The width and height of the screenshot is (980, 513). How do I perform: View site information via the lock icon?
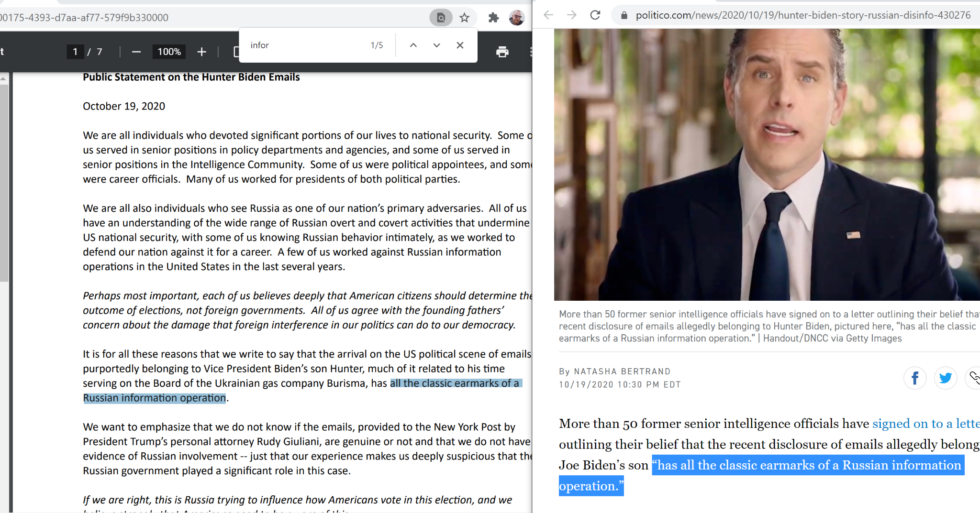[624, 15]
